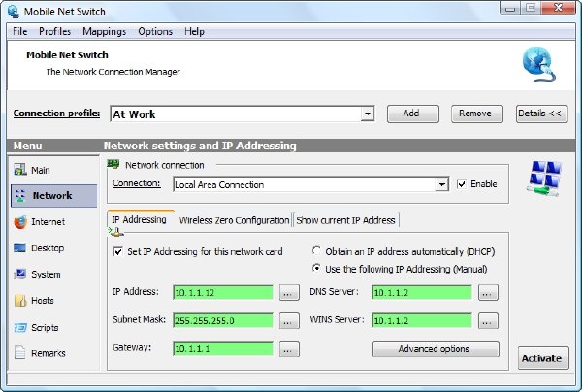
Task: Click the Activate button
Action: pos(543,358)
